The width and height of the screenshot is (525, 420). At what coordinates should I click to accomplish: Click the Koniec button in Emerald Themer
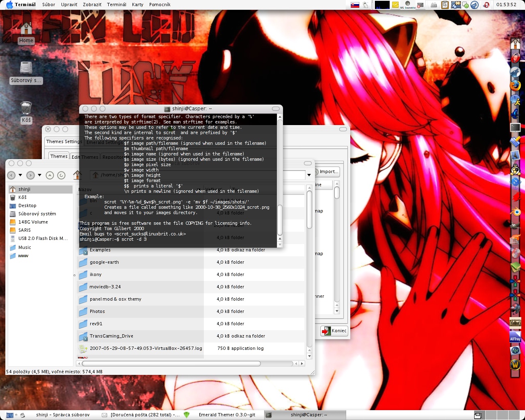[x=334, y=331]
